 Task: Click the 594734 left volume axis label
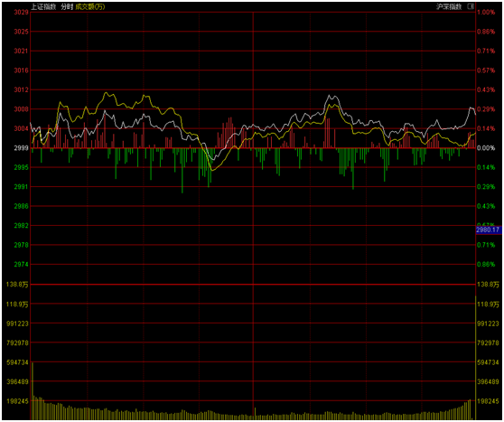pyautogui.click(x=17, y=362)
